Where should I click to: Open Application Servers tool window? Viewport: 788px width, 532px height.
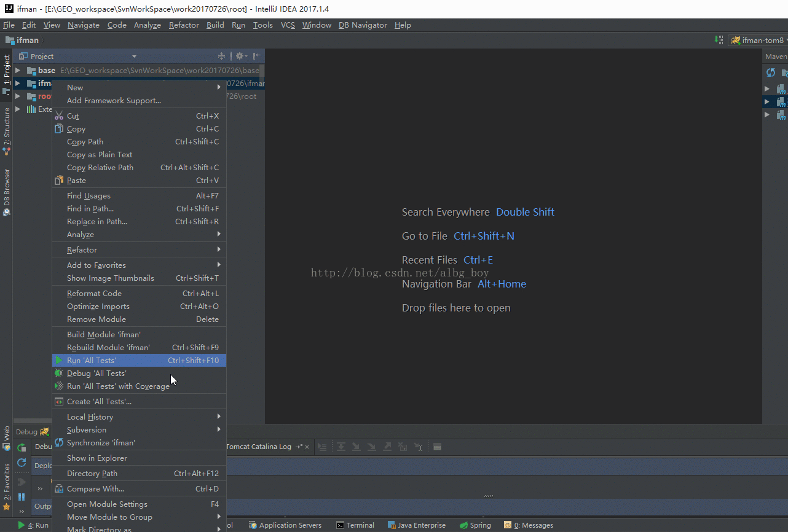pyautogui.click(x=285, y=525)
